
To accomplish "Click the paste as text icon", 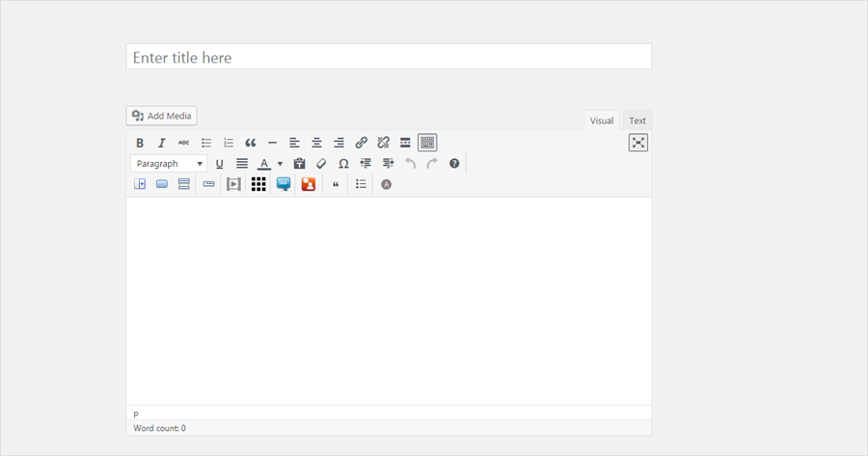I will [299, 164].
